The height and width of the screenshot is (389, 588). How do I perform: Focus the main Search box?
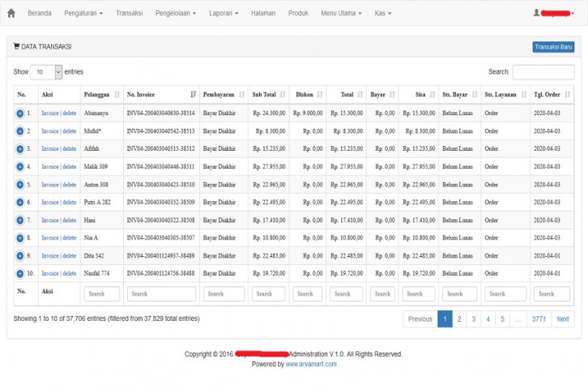tap(543, 72)
